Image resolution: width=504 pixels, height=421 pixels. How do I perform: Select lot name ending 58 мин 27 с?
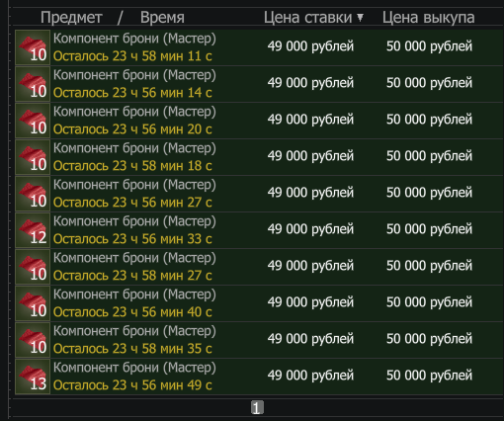click(134, 258)
